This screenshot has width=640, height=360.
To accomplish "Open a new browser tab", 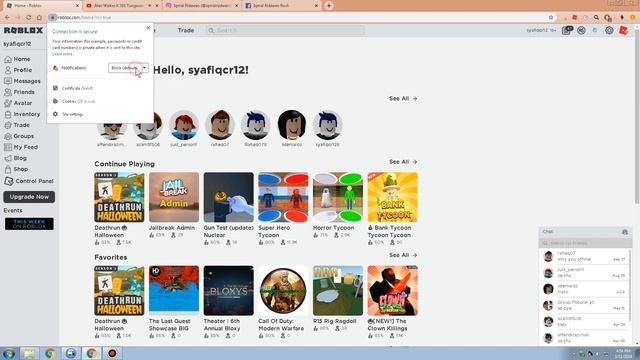I will tap(329, 6).
